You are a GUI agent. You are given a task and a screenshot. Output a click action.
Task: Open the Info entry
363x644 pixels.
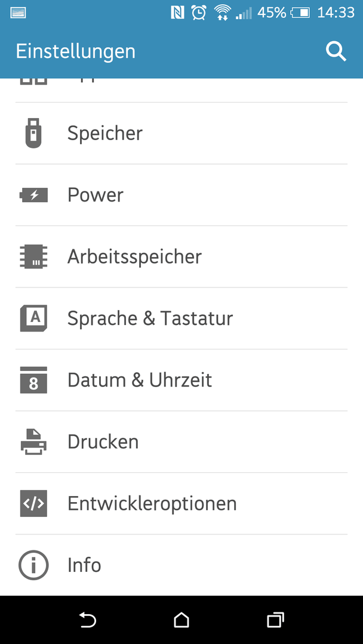pos(84,565)
